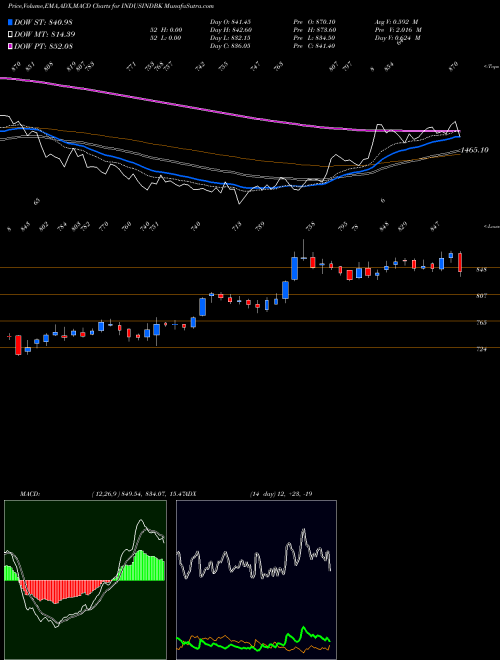This screenshot has height=660, width=500.
Task: Click the Day C: 836.05 value
Action: pyautogui.click(x=230, y=46)
